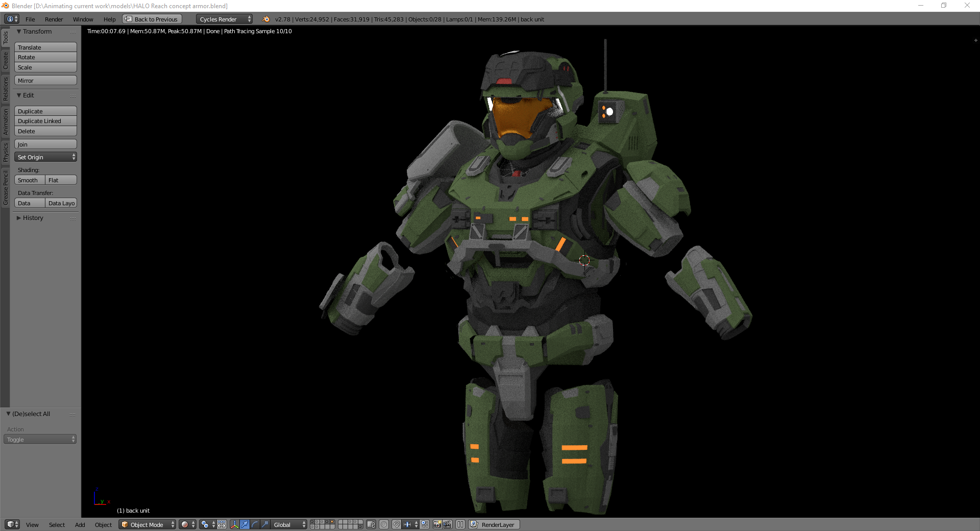Viewport: 980px width, 531px height.
Task: Click the snap magnet icon
Action: (396, 524)
